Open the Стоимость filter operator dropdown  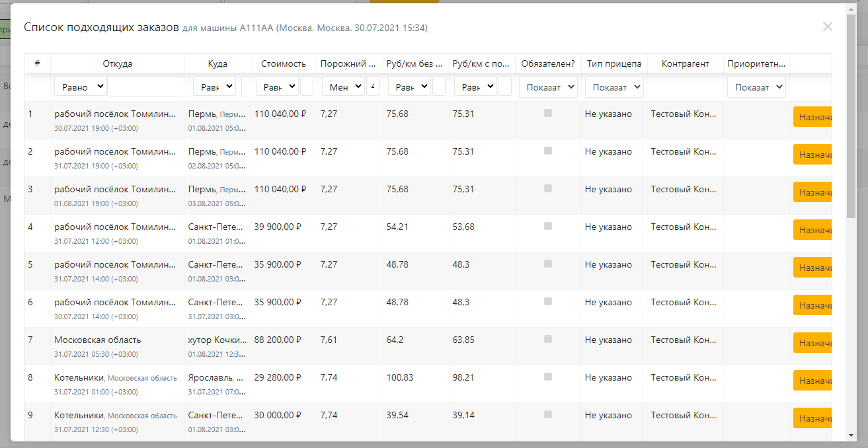pos(277,87)
